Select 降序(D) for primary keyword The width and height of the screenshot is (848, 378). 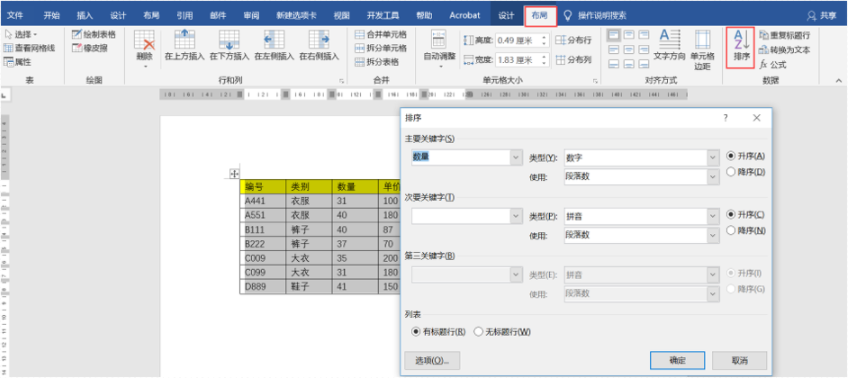pos(746,172)
